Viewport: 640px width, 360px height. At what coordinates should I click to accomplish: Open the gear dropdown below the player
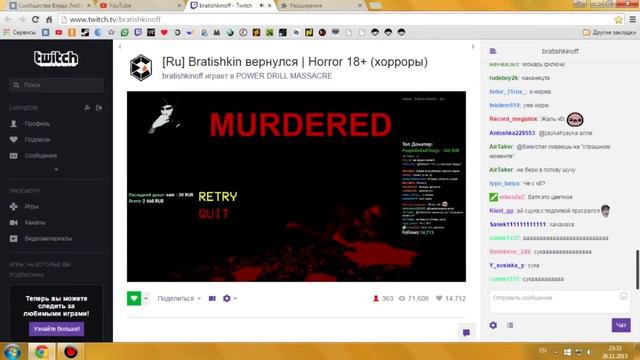(x=230, y=298)
